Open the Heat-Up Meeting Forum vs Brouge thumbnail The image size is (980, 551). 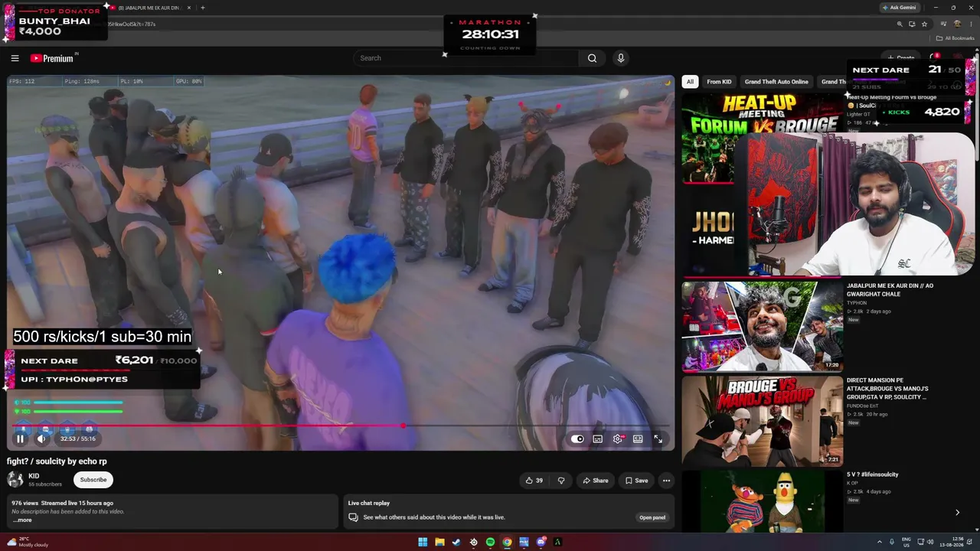pyautogui.click(x=763, y=139)
